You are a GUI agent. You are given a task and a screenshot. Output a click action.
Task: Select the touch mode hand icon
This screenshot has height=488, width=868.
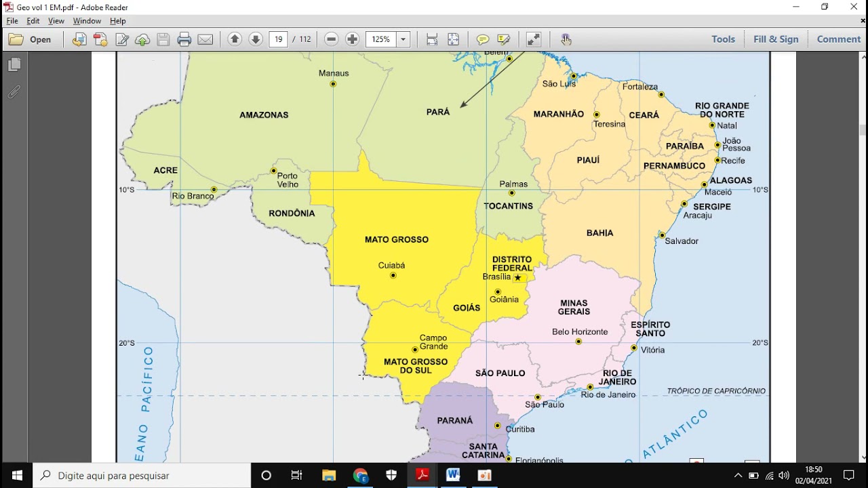pos(566,39)
